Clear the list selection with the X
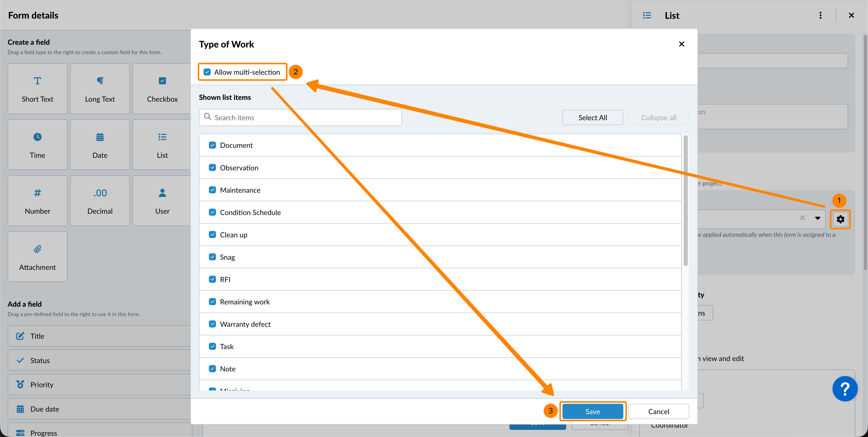868x437 pixels. [802, 218]
